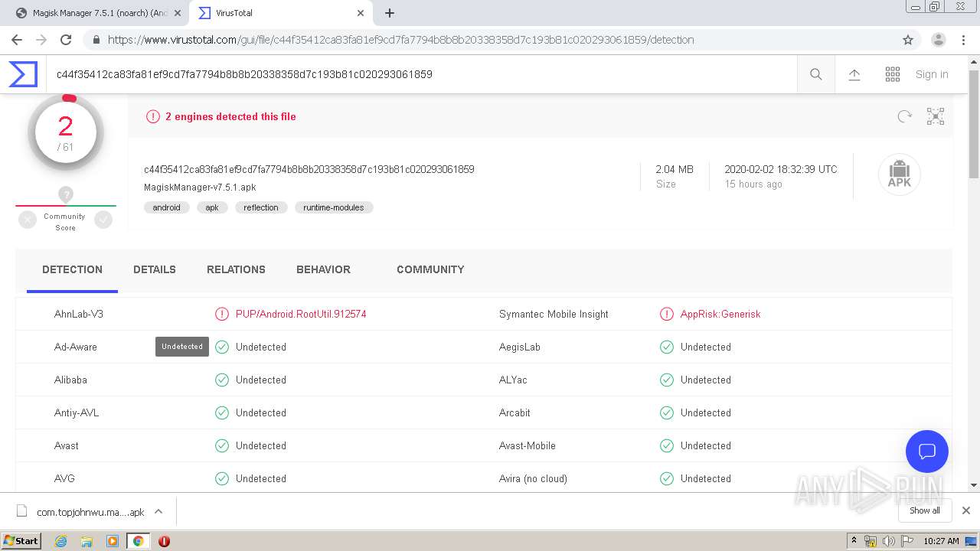Click the android tag

coord(167,207)
